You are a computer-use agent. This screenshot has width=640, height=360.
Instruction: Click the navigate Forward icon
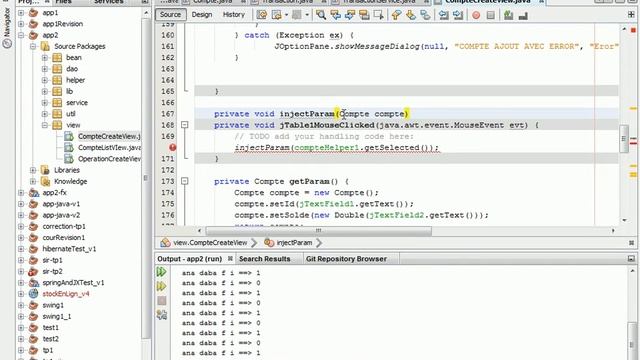point(297,16)
